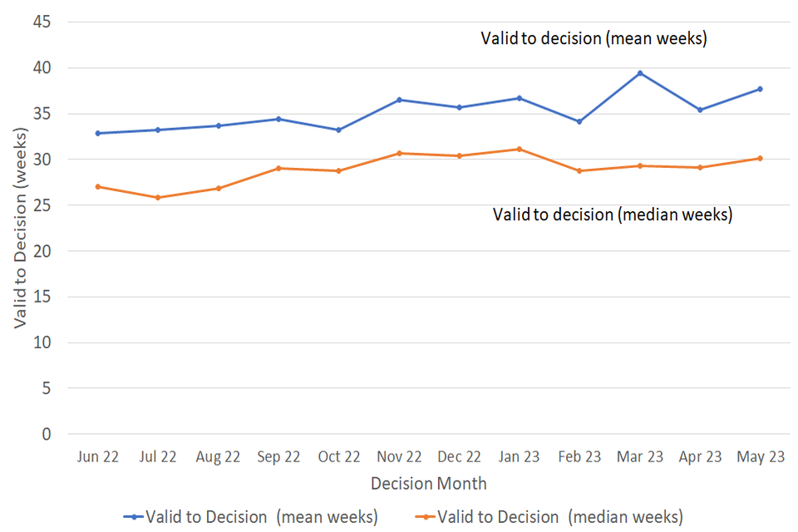Click the mean data point for Jun 22
Image resolution: width=798 pixels, height=532 pixels.
point(98,133)
